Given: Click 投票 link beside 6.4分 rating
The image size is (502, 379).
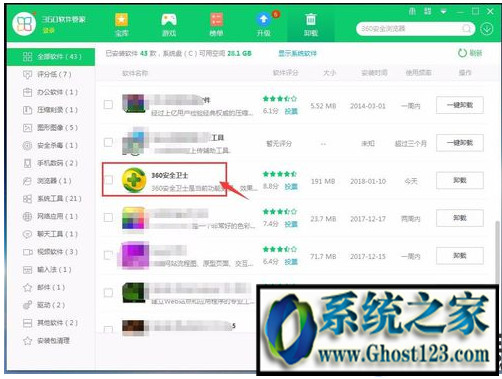Looking at the screenshot, I should click(291, 262).
